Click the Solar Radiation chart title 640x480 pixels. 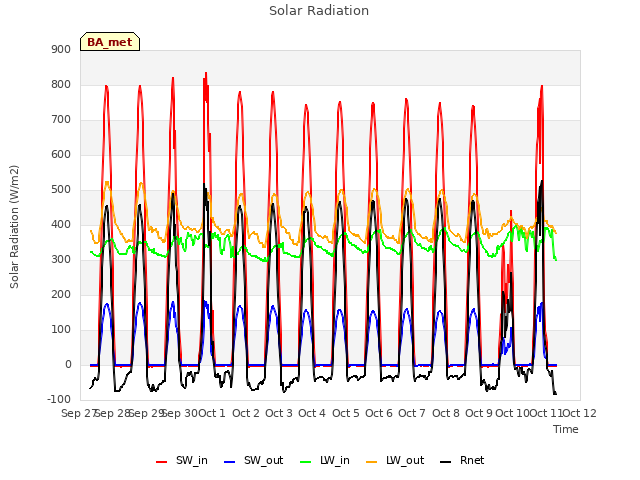319,11
